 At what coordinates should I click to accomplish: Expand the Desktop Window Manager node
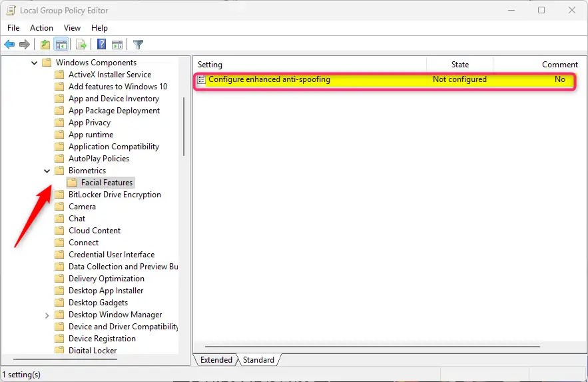pos(47,315)
